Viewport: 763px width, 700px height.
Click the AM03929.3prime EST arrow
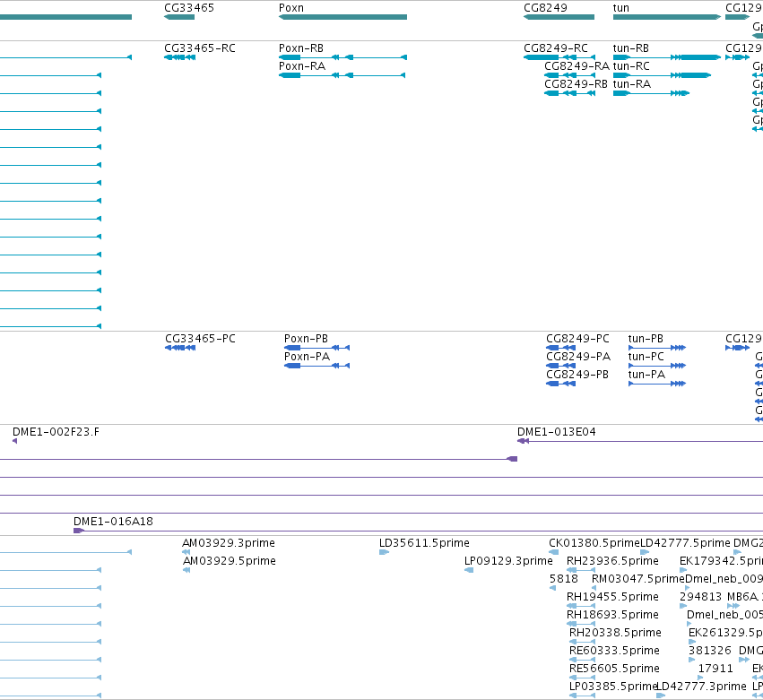[x=186, y=552]
